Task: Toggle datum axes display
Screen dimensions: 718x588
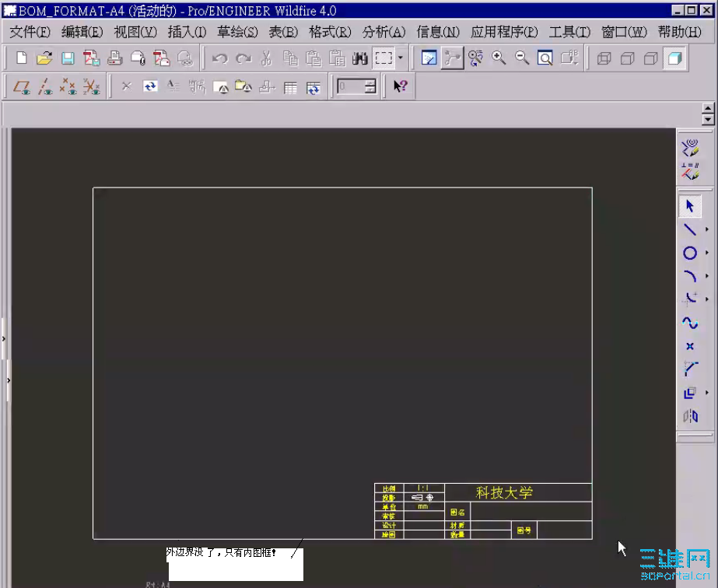Action: [x=45, y=86]
